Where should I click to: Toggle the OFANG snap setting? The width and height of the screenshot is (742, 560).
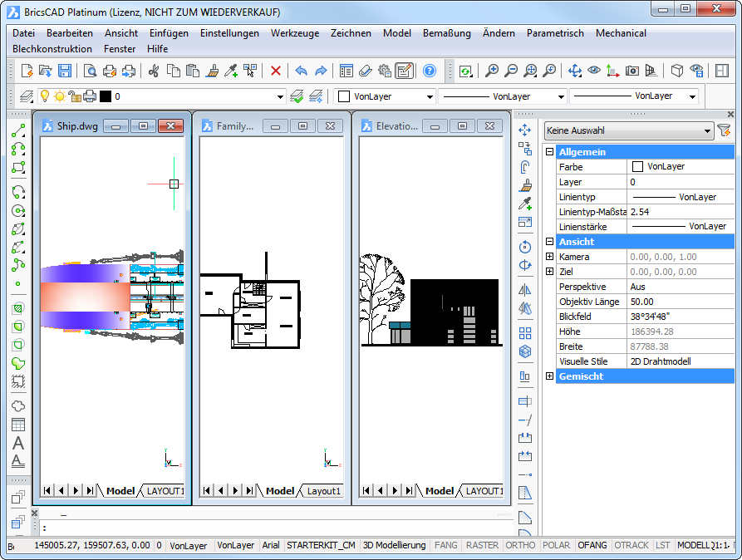(x=592, y=546)
